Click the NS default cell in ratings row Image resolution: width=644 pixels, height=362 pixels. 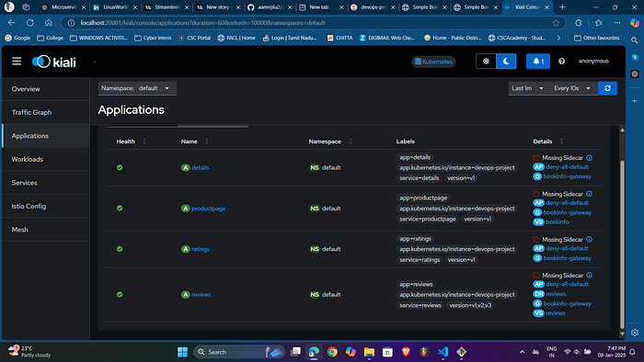[x=325, y=249]
